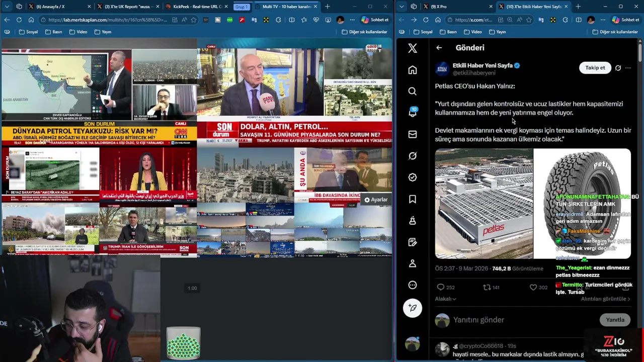Zoom icon in right browser address bar
This screenshot has width=644, height=362.
click(510, 20)
